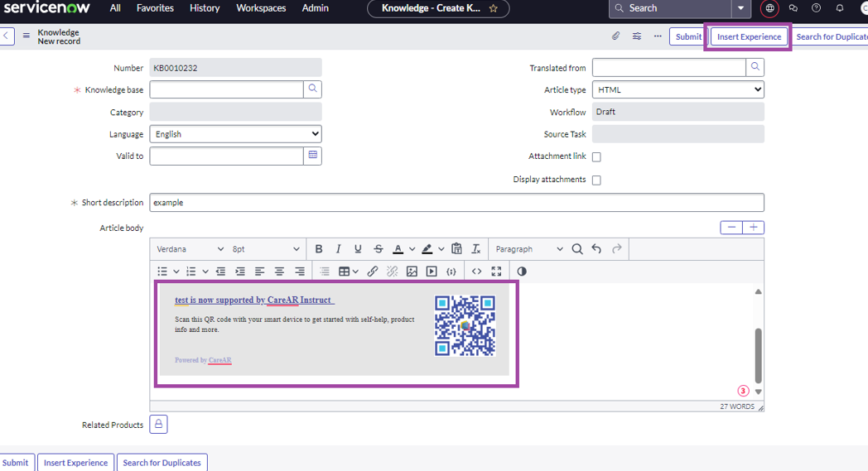
Task: Apply highlight background color marker
Action: click(x=427, y=249)
